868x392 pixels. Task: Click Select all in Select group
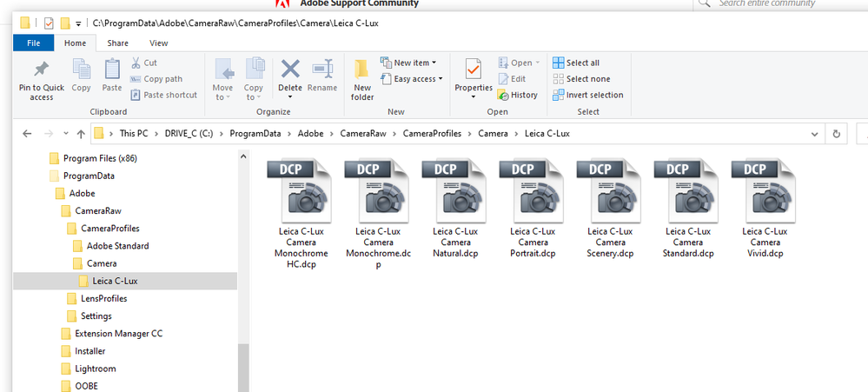pyautogui.click(x=576, y=63)
